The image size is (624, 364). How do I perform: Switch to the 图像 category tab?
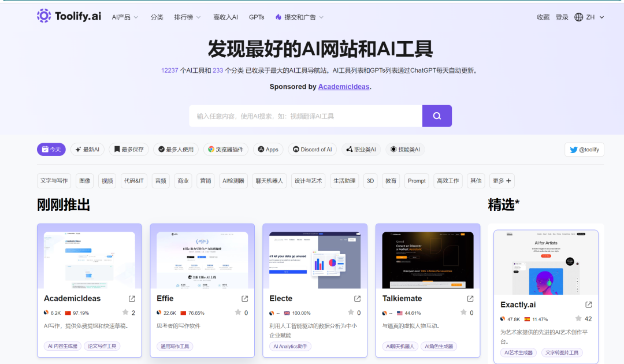click(x=86, y=180)
